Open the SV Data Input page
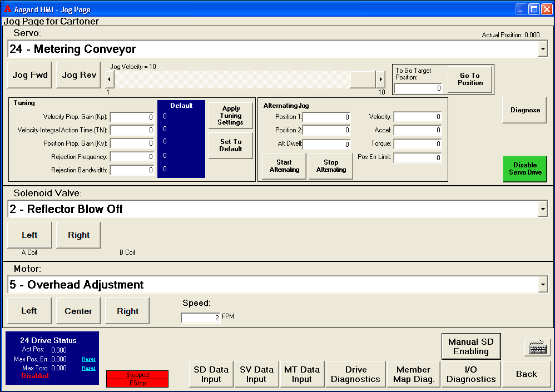The width and height of the screenshot is (555, 392). 256,374
